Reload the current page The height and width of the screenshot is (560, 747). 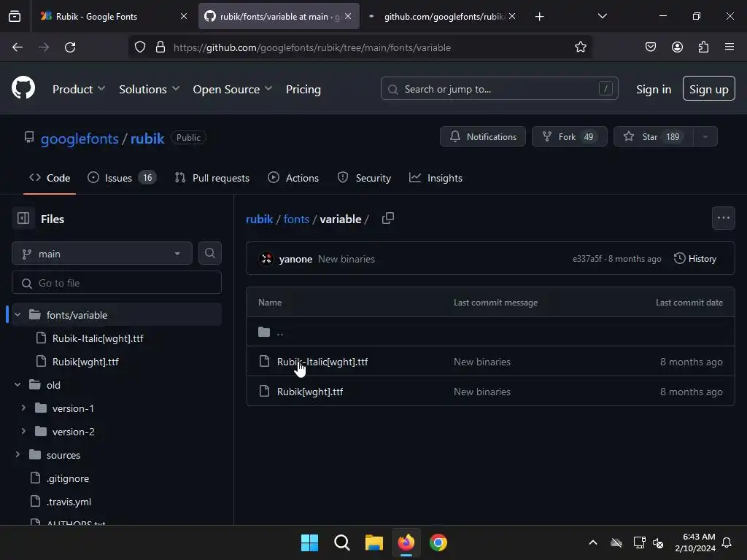(70, 47)
